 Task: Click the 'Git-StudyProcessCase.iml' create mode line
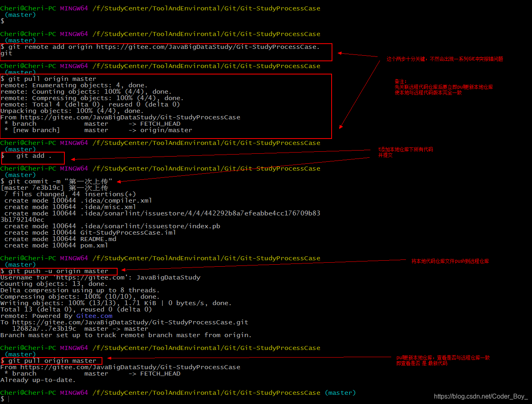[90, 233]
